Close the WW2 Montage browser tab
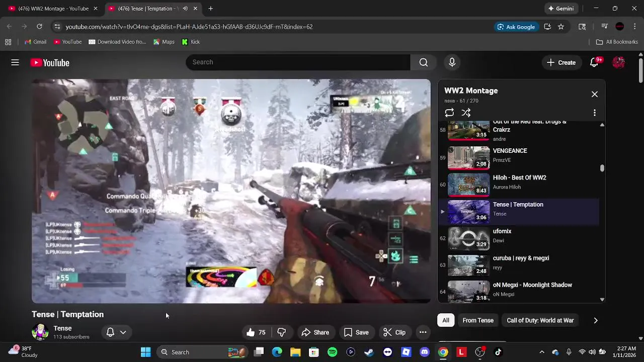This screenshot has height=362, width=644. click(x=95, y=9)
